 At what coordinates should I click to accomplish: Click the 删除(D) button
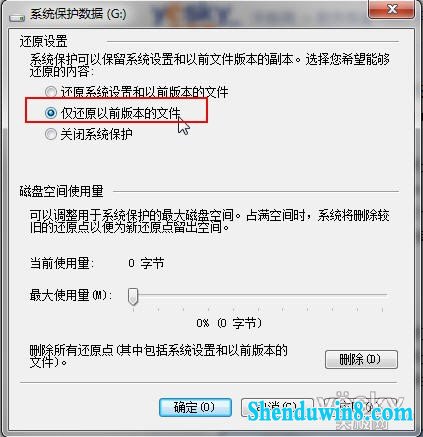[x=361, y=359]
